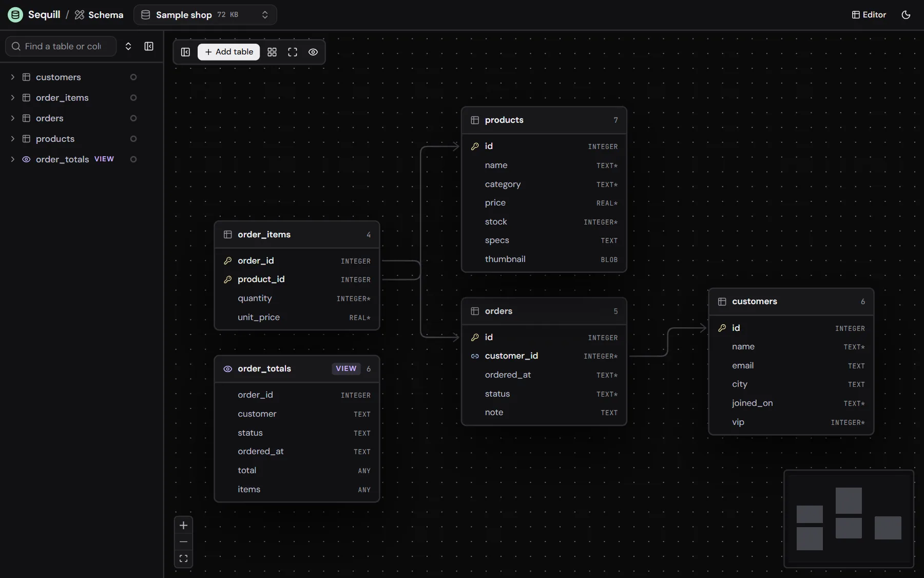This screenshot has width=924, height=578.
Task: Click the Add table button
Action: [x=229, y=52]
